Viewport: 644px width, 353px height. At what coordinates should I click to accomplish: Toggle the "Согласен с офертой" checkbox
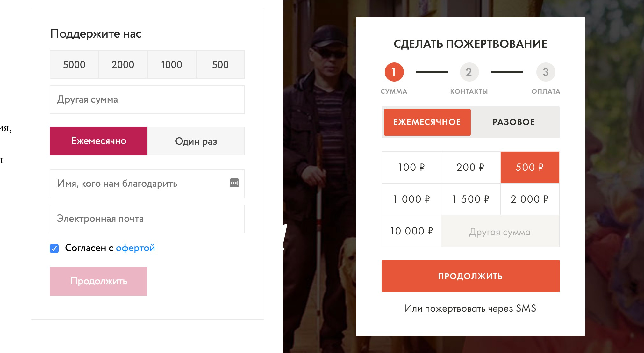[x=54, y=248]
